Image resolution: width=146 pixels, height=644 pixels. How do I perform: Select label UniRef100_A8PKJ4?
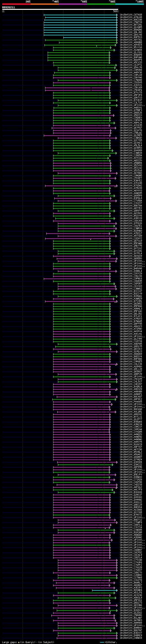click(131, 123)
